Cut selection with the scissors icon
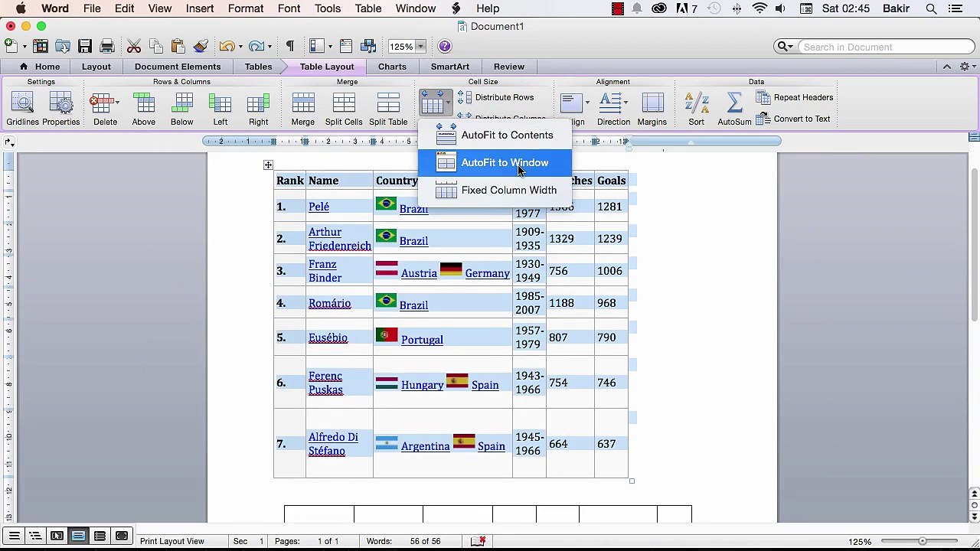The width and height of the screenshot is (980, 551). pos(134,47)
